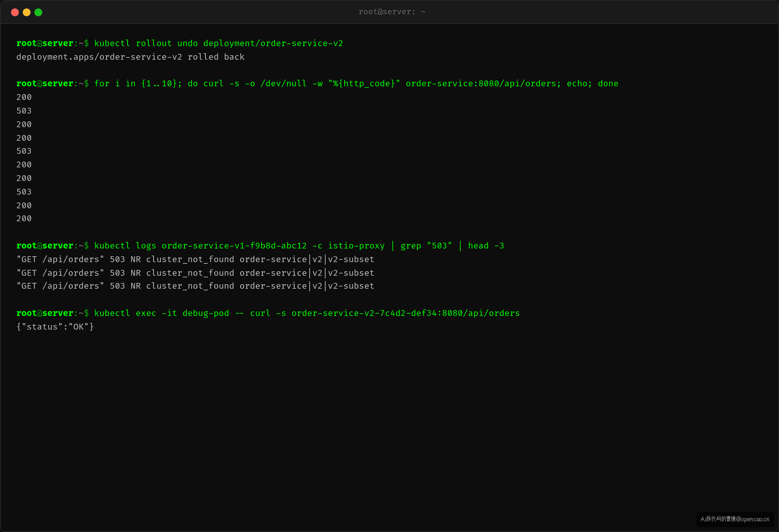Viewport: 779px width, 532px height.
Task: Click pod name "order-service-v1-f9b8d-abc12" in logs command
Action: click(234, 246)
